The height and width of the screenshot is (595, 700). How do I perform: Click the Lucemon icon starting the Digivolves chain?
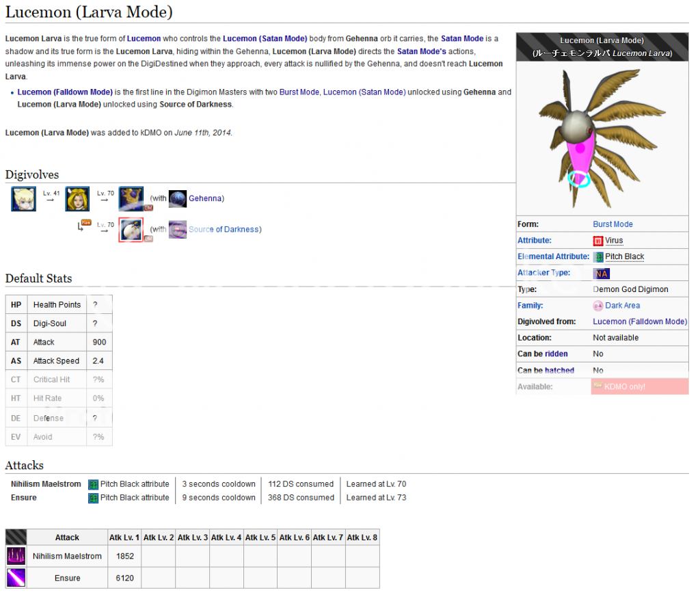(x=24, y=199)
